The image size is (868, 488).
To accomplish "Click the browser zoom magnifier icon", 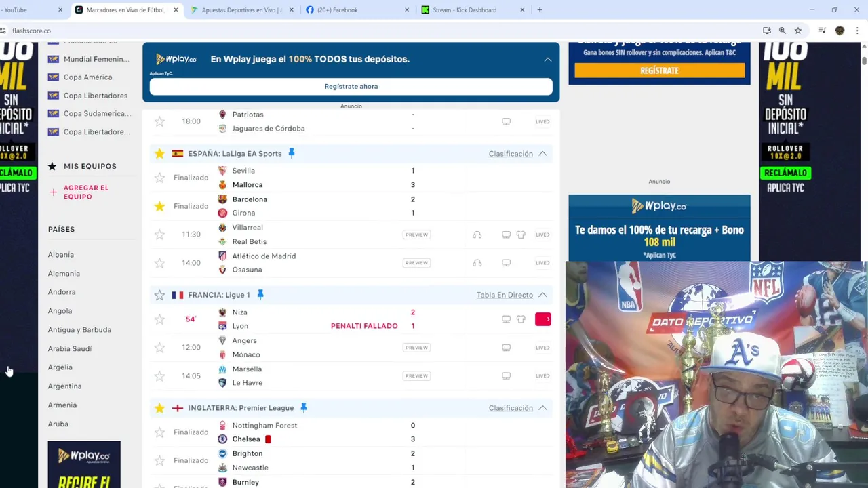I will (x=782, y=30).
